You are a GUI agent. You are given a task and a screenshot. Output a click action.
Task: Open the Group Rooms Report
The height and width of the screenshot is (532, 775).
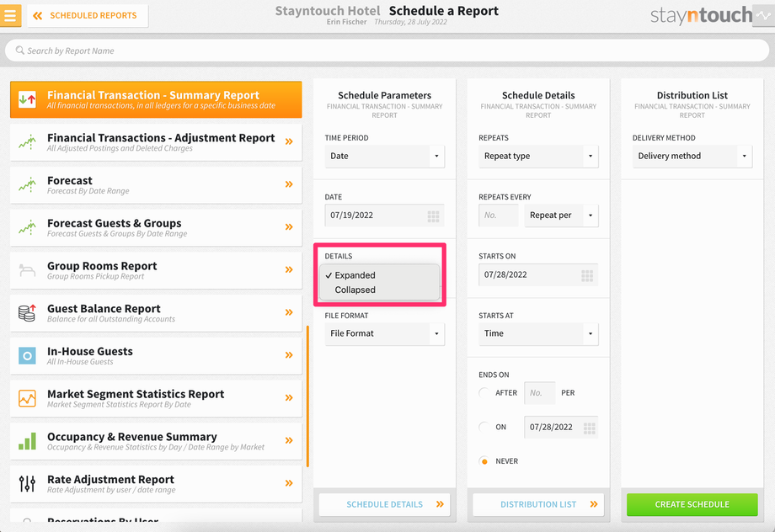[156, 270]
